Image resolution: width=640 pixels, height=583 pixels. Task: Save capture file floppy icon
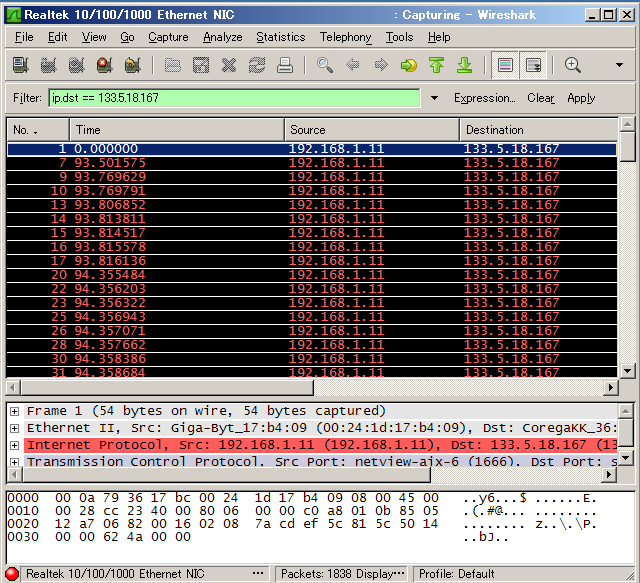click(201, 65)
